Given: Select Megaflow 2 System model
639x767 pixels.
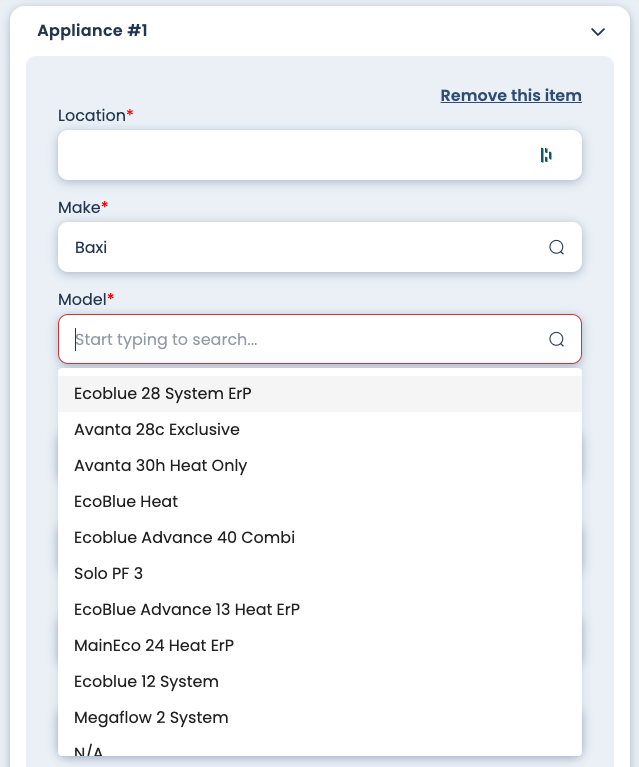Looking at the screenshot, I should [x=151, y=718].
